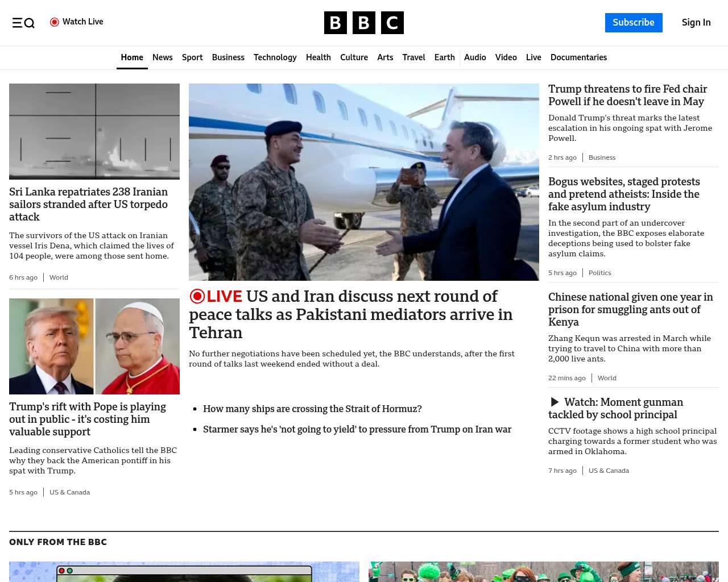Click the red LIVE indicator icon on headline
Image resolution: width=728 pixels, height=582 pixels.
(x=197, y=296)
